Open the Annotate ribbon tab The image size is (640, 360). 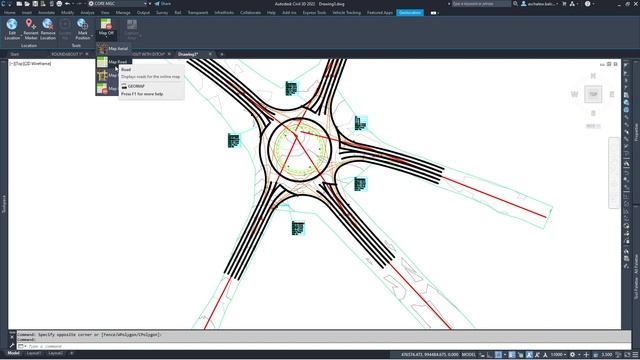click(46, 13)
